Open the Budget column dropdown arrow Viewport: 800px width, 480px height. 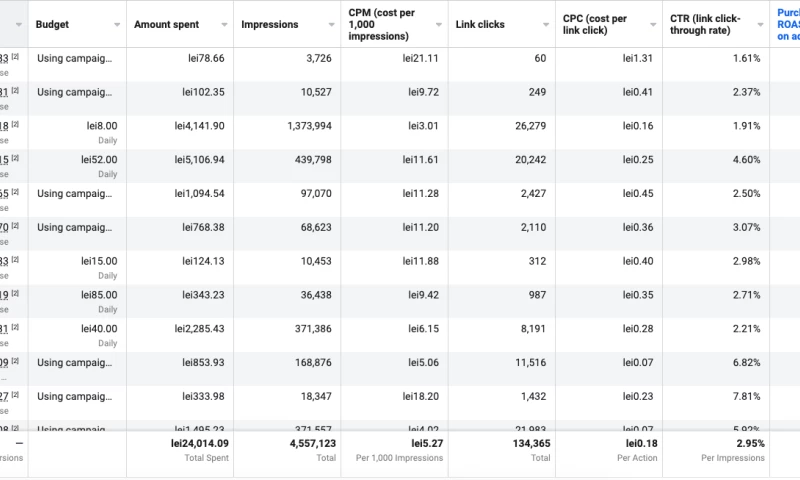[x=117, y=24]
